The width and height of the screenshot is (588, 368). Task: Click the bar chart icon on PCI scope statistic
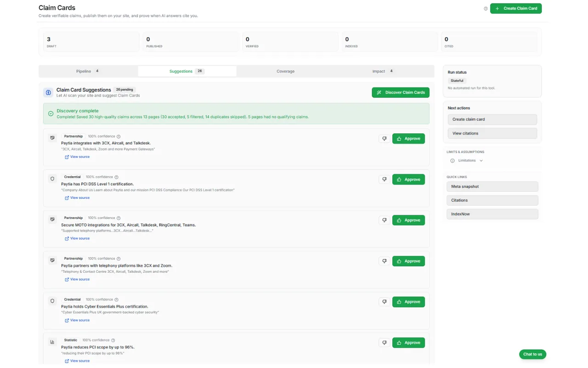[x=52, y=342]
